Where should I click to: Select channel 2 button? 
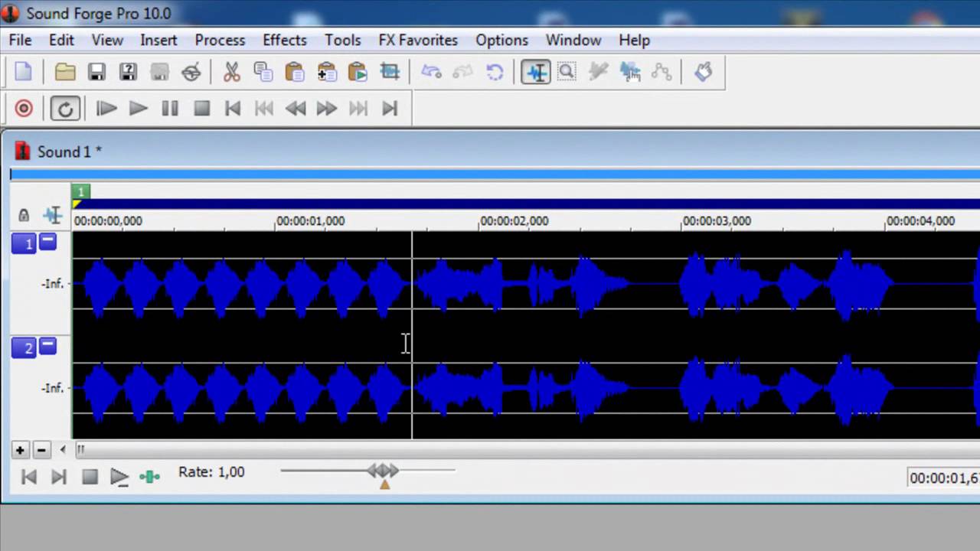(24, 348)
